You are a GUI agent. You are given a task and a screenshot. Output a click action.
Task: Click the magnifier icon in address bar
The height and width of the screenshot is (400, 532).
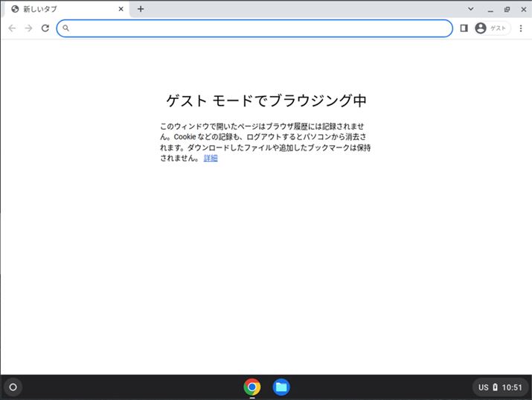66,28
